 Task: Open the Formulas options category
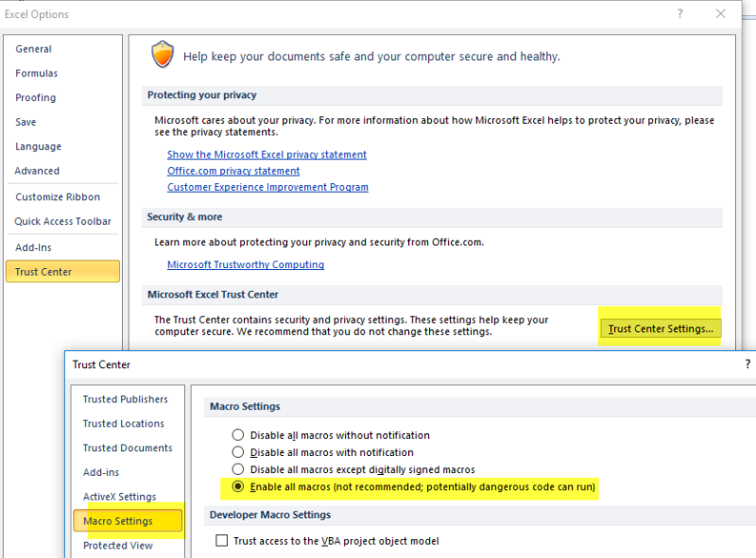coord(37,74)
